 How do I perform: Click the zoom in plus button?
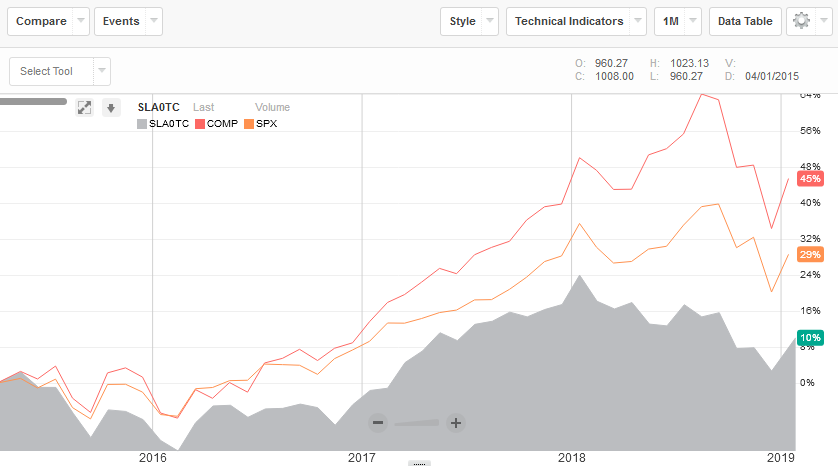click(456, 423)
